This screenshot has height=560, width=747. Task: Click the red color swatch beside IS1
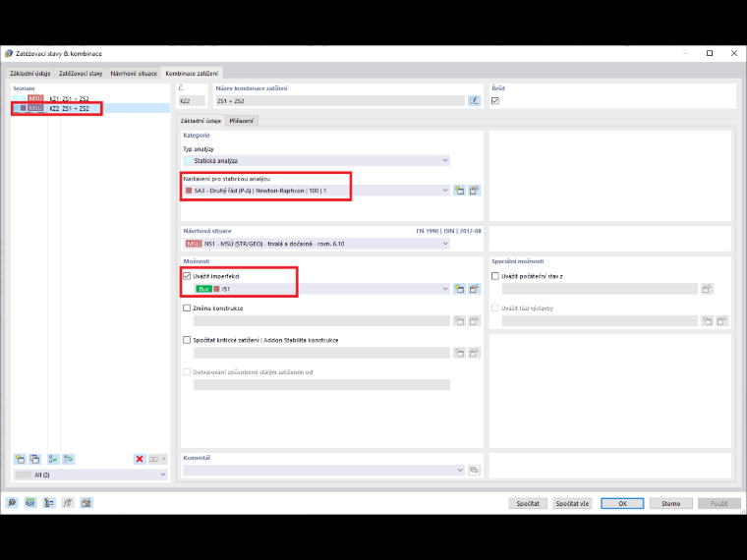pos(217,289)
